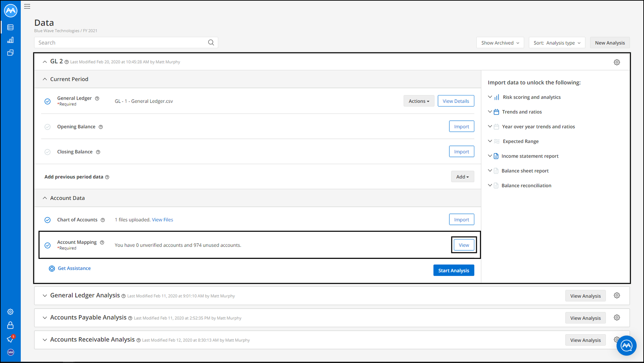644x363 pixels.
Task: Click help icon beside Account Mapping
Action: point(102,243)
